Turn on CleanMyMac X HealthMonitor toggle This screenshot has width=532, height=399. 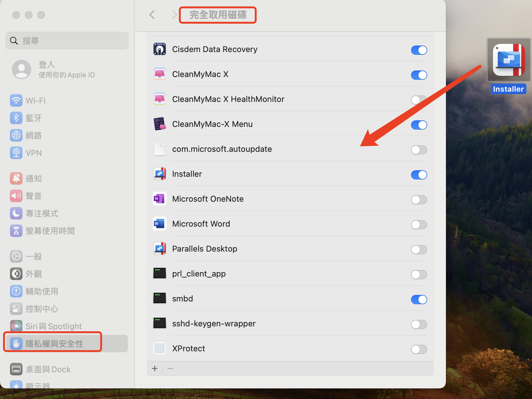419,100
